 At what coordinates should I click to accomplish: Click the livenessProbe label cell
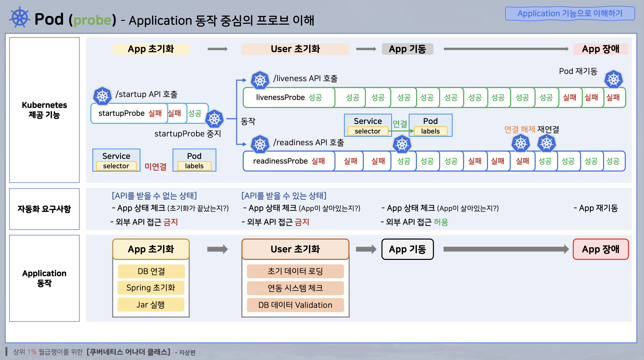pos(280,97)
